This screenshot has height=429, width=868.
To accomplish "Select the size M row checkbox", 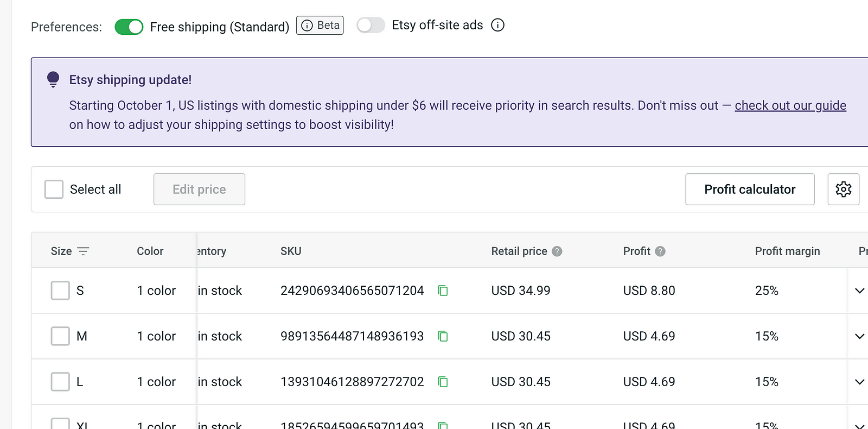I will [x=60, y=336].
